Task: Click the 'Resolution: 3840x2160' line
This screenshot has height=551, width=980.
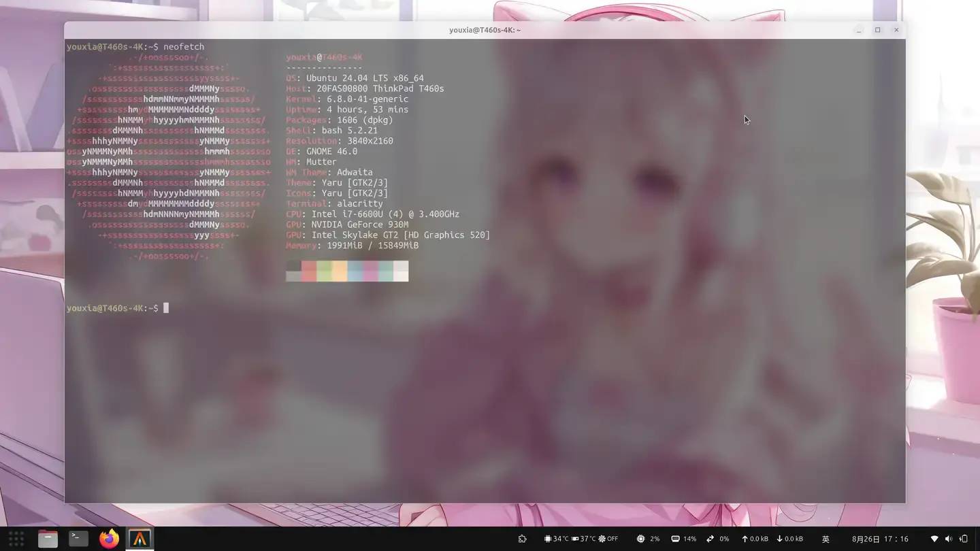Action: click(340, 141)
